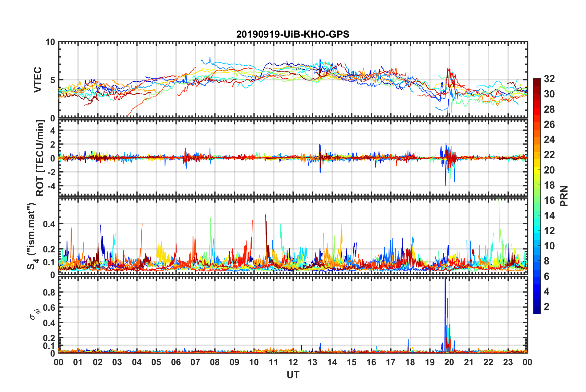The height and width of the screenshot is (392, 586).
Task: Click colorbar tick label 28
Action: [x=549, y=109]
